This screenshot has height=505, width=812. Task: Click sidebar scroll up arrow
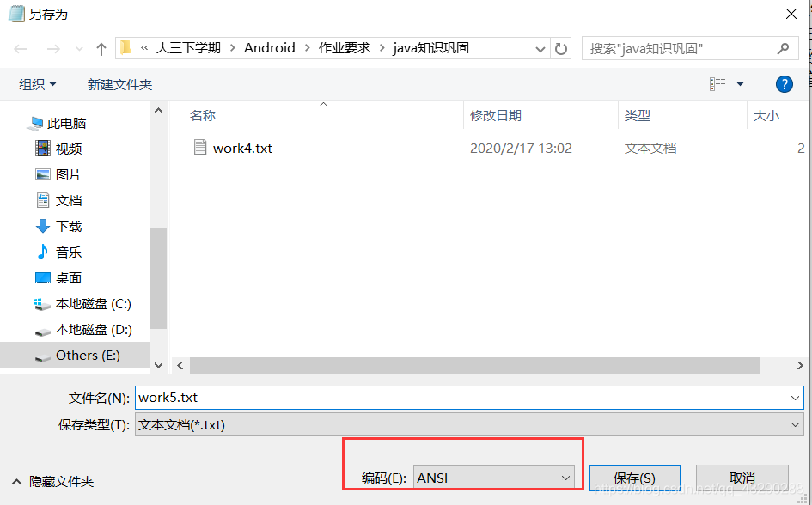pos(158,111)
